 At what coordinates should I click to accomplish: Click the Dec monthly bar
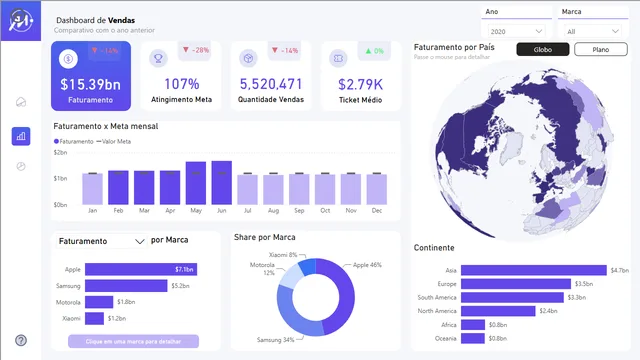(377, 189)
